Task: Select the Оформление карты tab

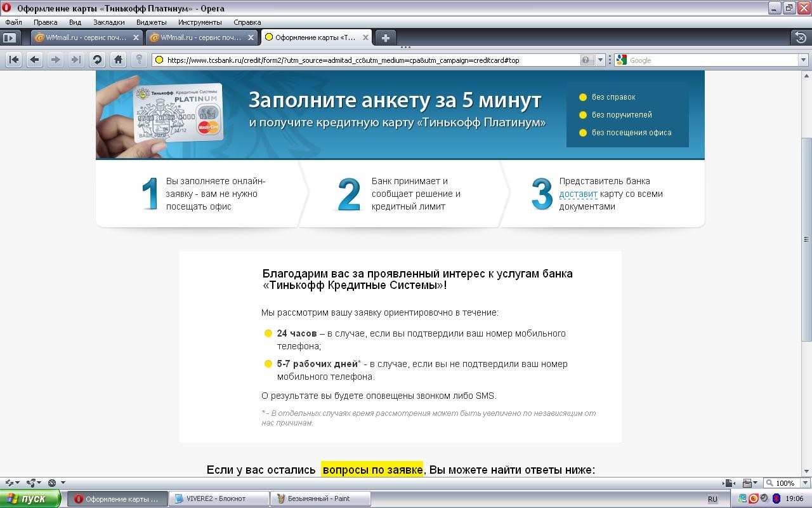Action: click(x=316, y=37)
